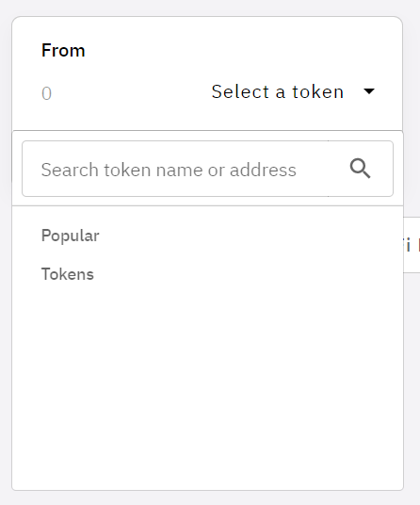The height and width of the screenshot is (505, 420).
Task: Click the "Search token" placeholder text
Action: tap(97, 170)
